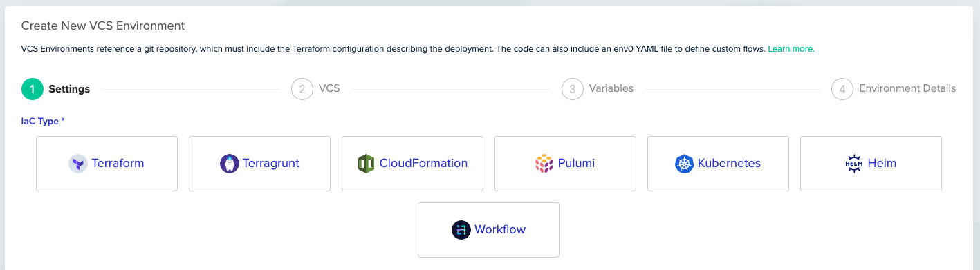Choose the Kubernetes card label
980x270 pixels.
pos(729,164)
